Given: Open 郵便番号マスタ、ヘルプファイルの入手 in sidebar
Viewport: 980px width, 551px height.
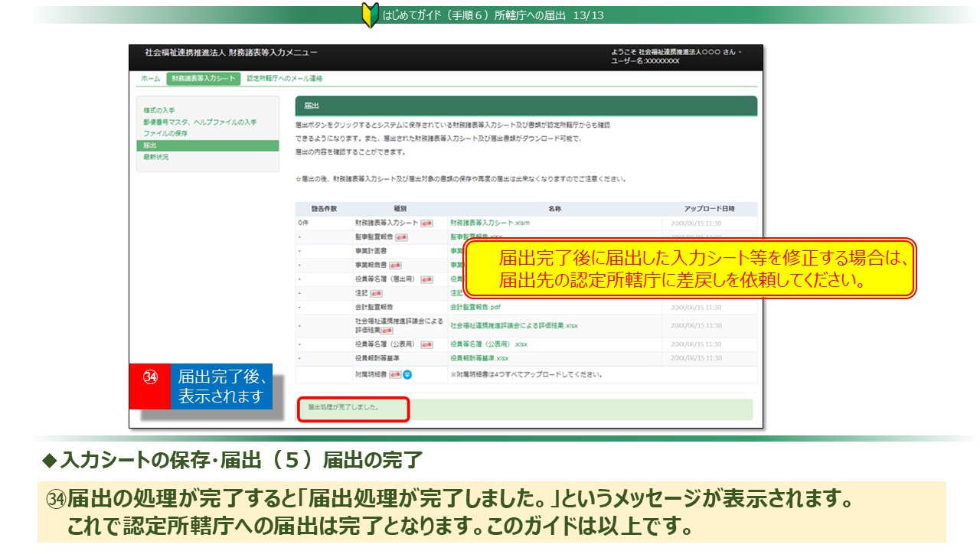Looking at the screenshot, I should tap(199, 122).
